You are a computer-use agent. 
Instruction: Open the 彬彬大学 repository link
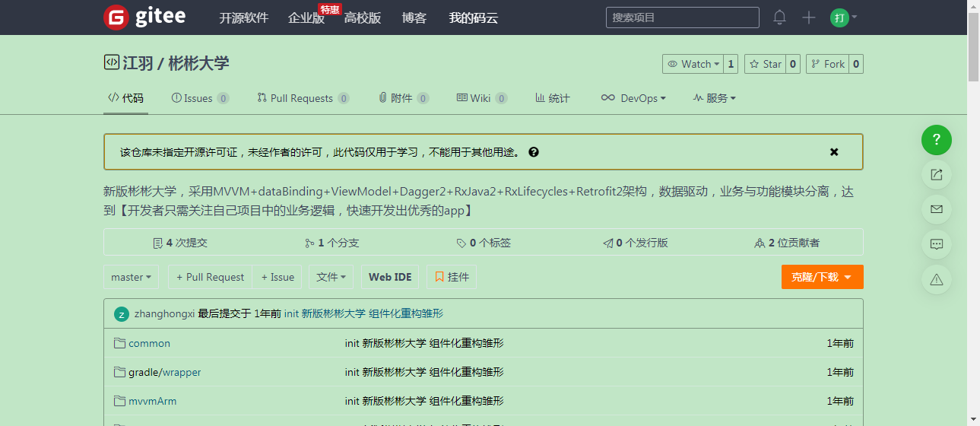point(198,63)
